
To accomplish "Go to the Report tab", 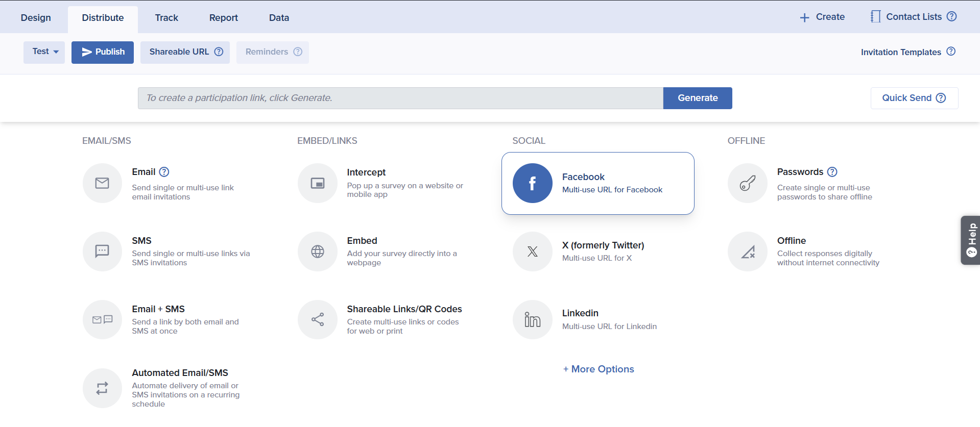I will point(223,18).
